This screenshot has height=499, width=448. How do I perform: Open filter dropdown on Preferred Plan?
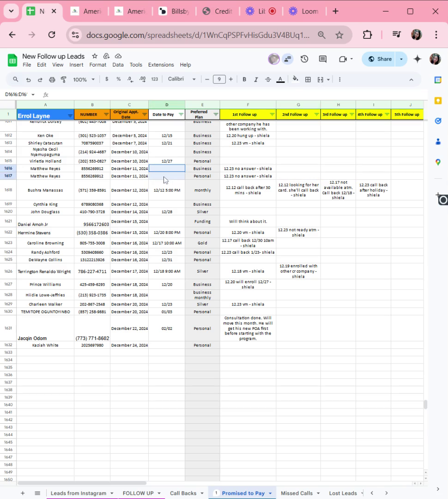coord(216,115)
